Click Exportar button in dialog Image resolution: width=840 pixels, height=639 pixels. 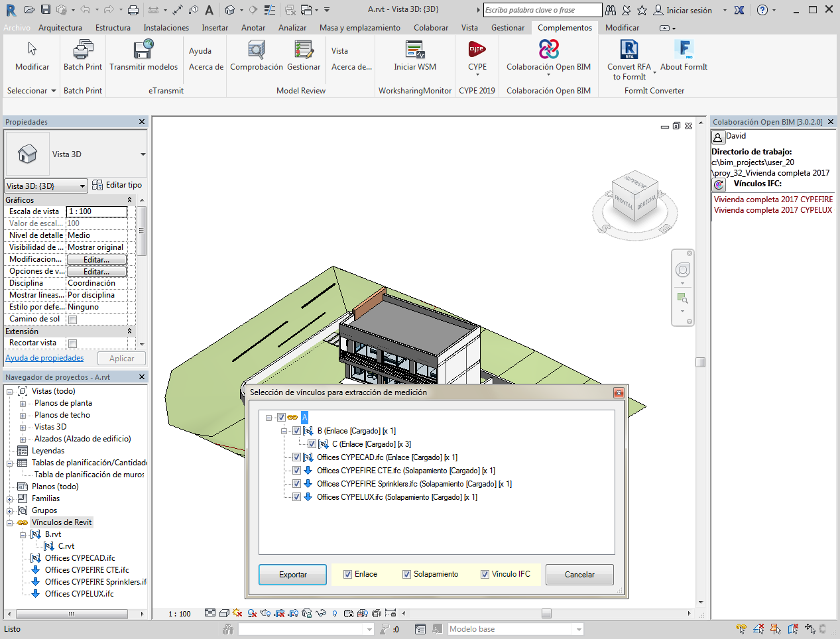[x=292, y=575]
